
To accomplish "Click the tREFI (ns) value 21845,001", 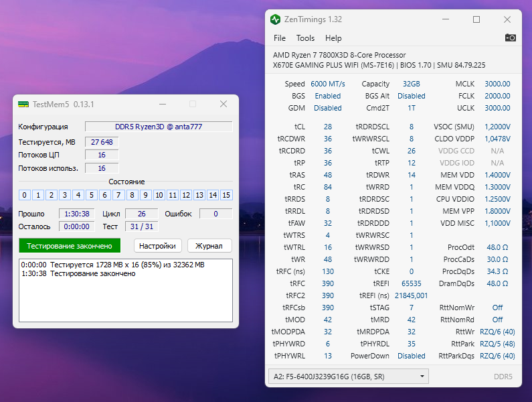I will tap(412, 295).
